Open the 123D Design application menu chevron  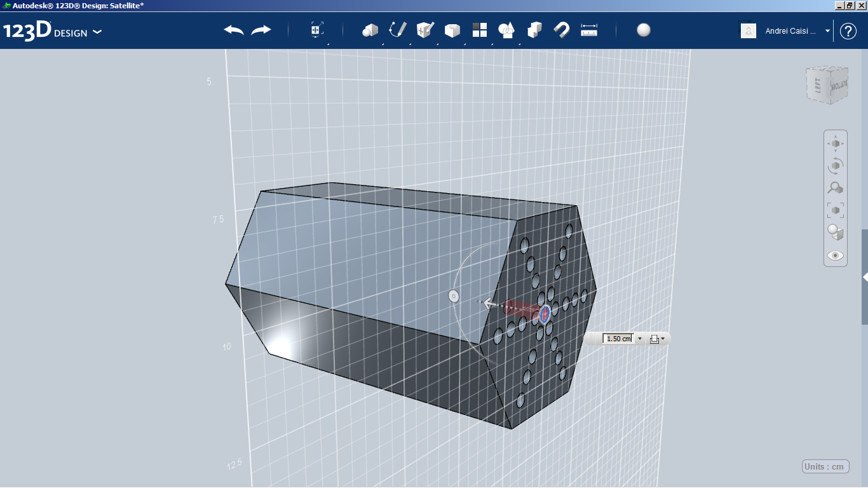(x=97, y=32)
